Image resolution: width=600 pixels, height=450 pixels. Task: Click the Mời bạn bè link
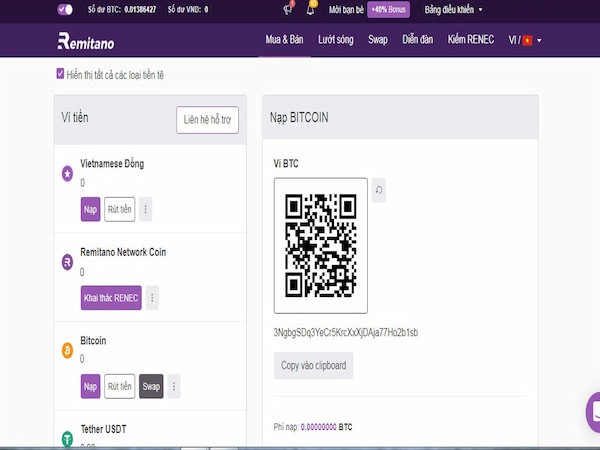[x=346, y=10]
